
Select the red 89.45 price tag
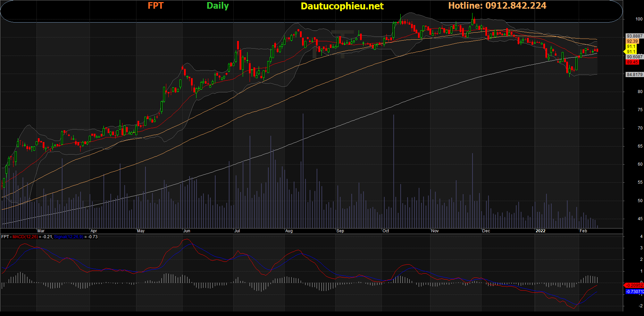(x=632, y=62)
